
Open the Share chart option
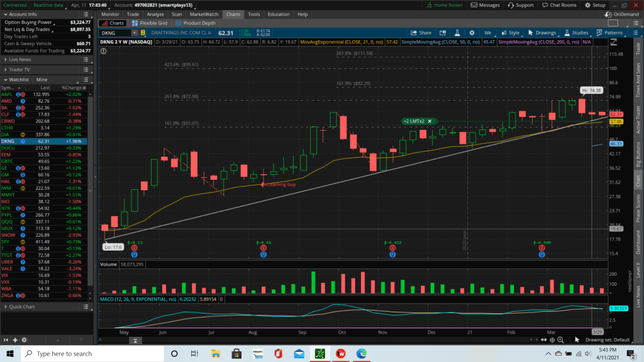pyautogui.click(x=421, y=33)
